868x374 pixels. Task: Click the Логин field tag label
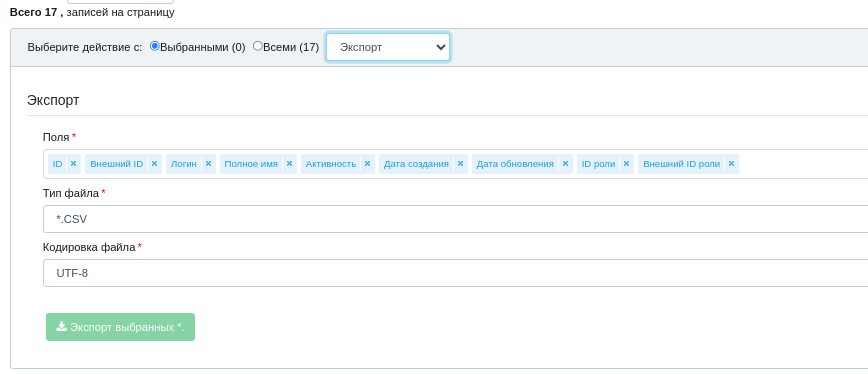184,164
